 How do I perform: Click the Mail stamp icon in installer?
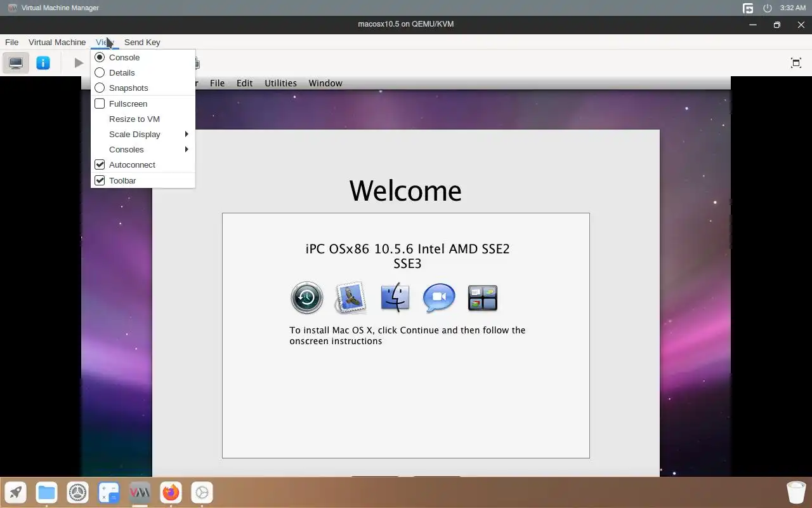click(x=351, y=297)
